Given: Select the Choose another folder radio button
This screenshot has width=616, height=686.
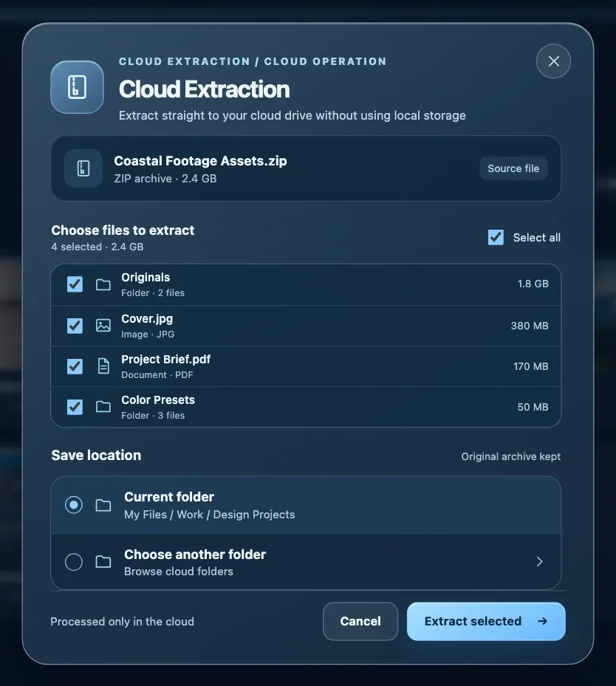Looking at the screenshot, I should (74, 562).
